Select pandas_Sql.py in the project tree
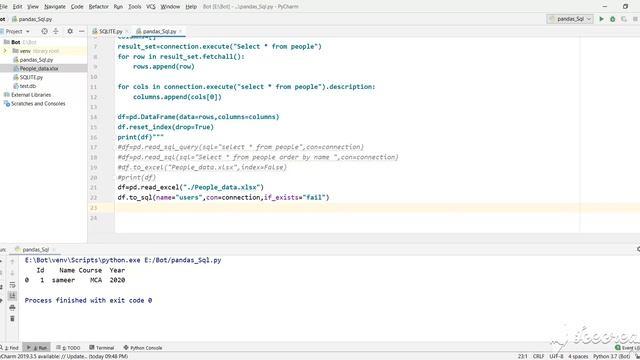The image size is (640, 360). [x=36, y=60]
